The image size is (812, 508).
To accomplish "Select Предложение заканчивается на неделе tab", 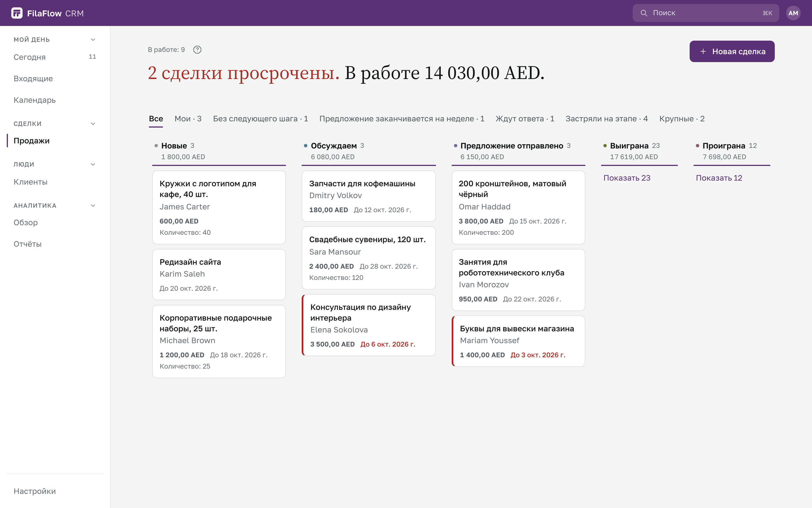I will (x=402, y=119).
